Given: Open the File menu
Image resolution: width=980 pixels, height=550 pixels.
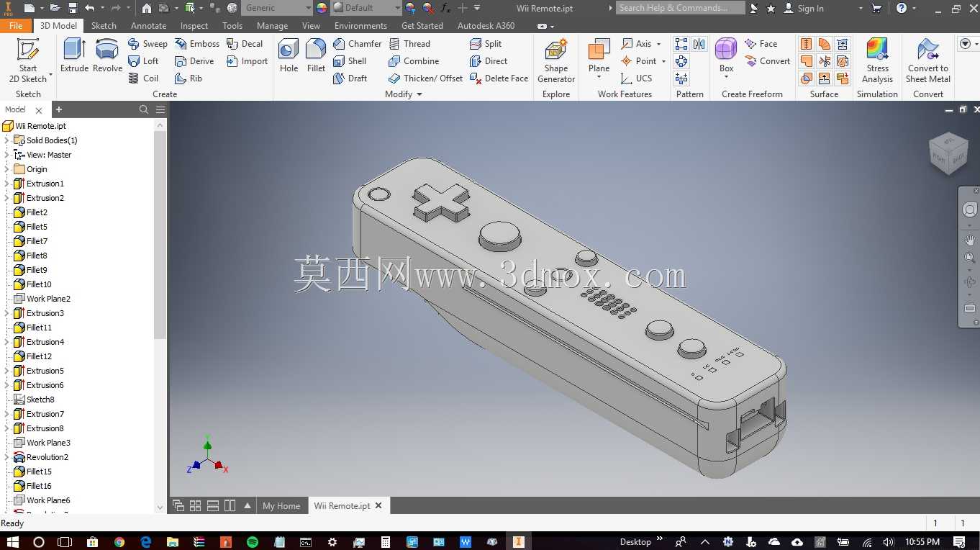Looking at the screenshot, I should [16, 25].
